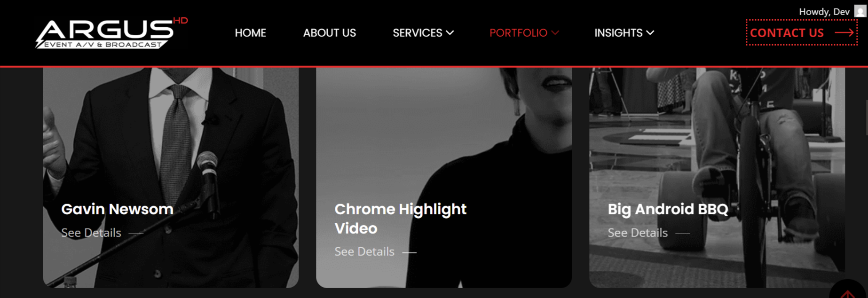Click the dash icon after Big Android BBQ See Details
Screen dimensions: 868x298
coord(682,233)
